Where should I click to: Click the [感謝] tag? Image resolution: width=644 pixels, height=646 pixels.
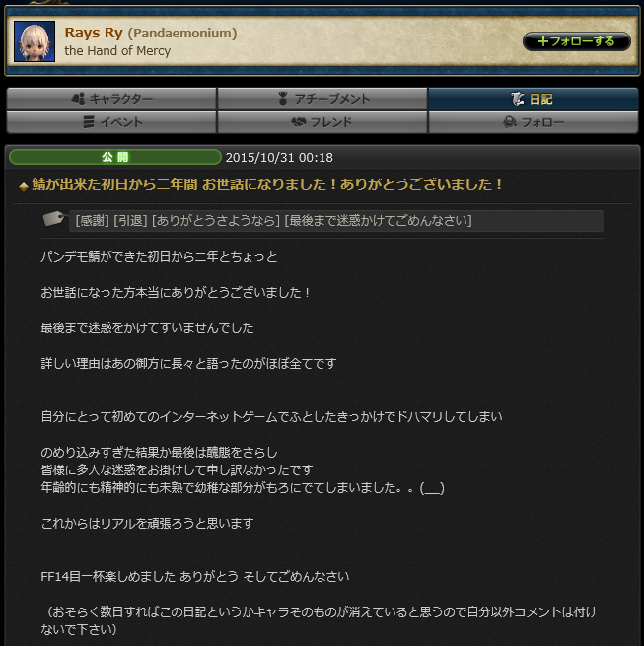(x=93, y=221)
